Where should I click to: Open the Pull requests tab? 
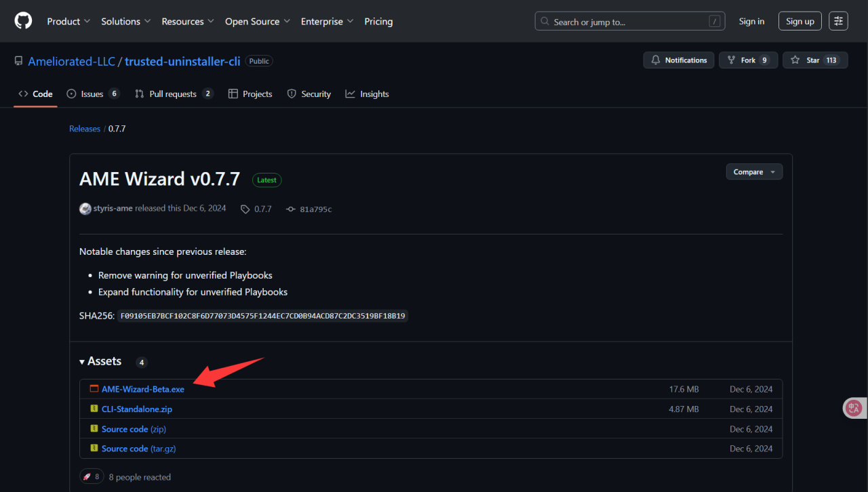(174, 94)
